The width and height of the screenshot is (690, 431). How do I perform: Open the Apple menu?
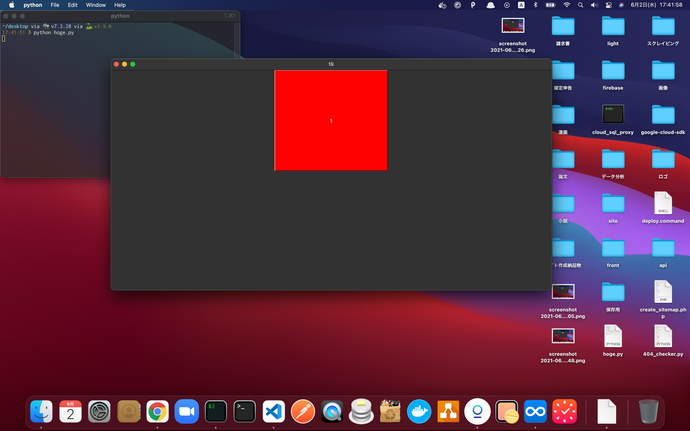click(11, 5)
